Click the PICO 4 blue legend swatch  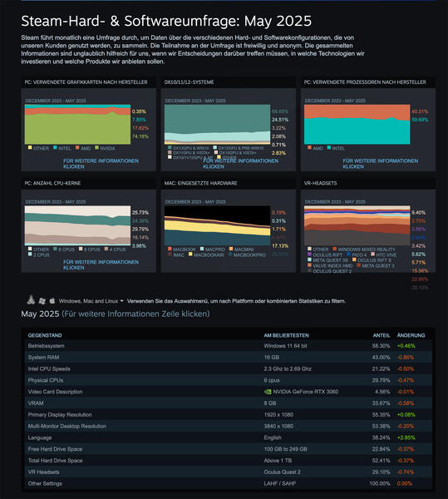pos(348,254)
